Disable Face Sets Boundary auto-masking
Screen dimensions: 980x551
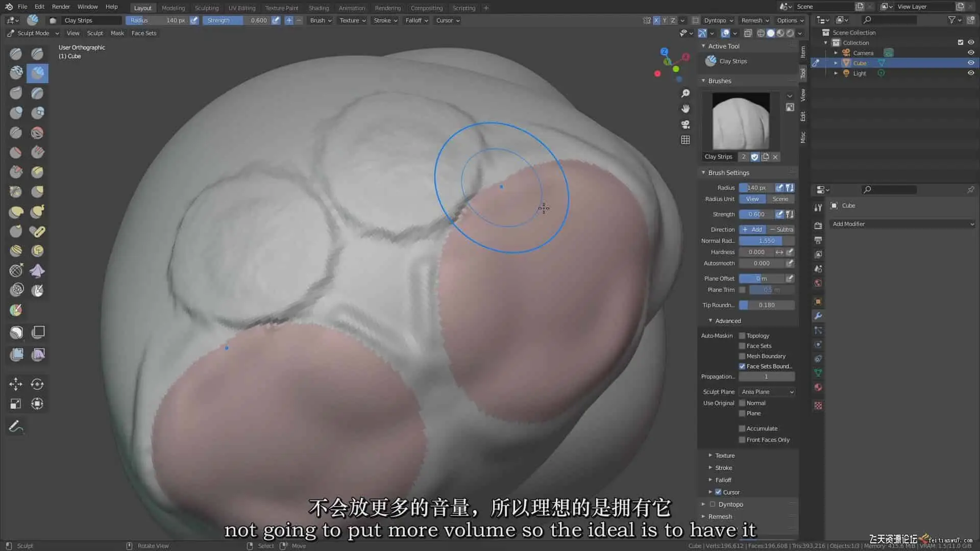[742, 366]
